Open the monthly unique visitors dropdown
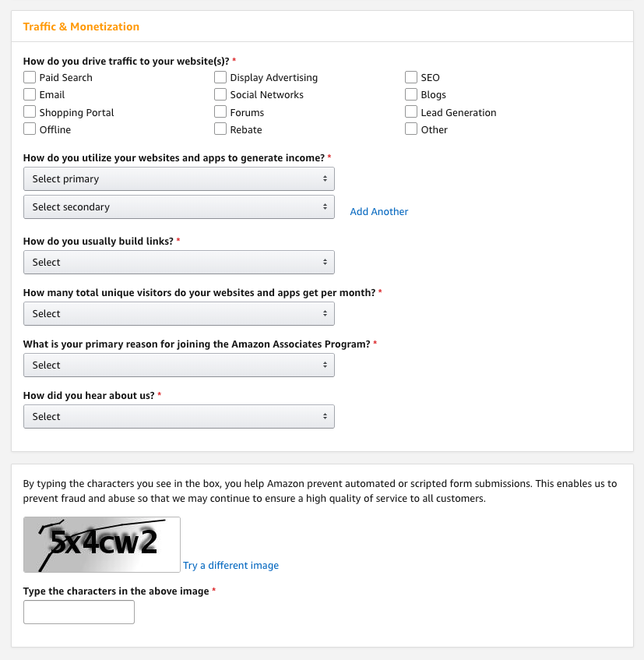644x660 pixels. 178,313
